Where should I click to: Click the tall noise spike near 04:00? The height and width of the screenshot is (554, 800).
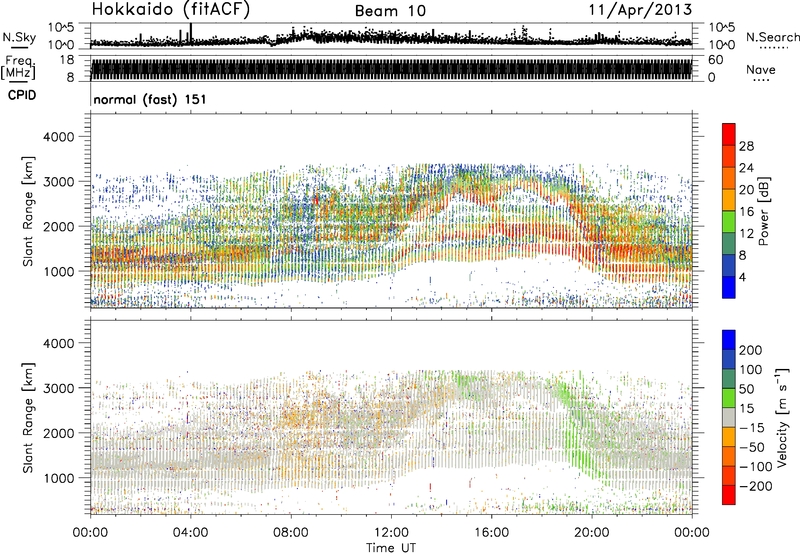(191, 34)
